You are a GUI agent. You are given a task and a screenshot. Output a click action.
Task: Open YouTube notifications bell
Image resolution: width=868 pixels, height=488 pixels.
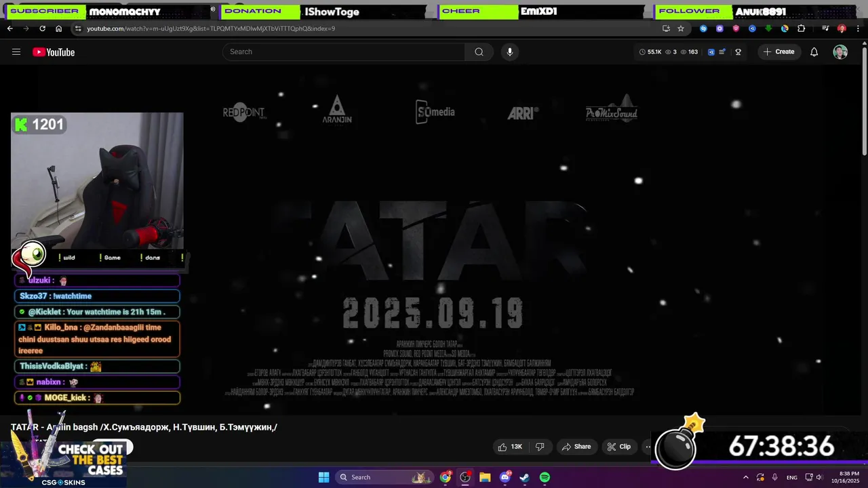pyautogui.click(x=814, y=52)
